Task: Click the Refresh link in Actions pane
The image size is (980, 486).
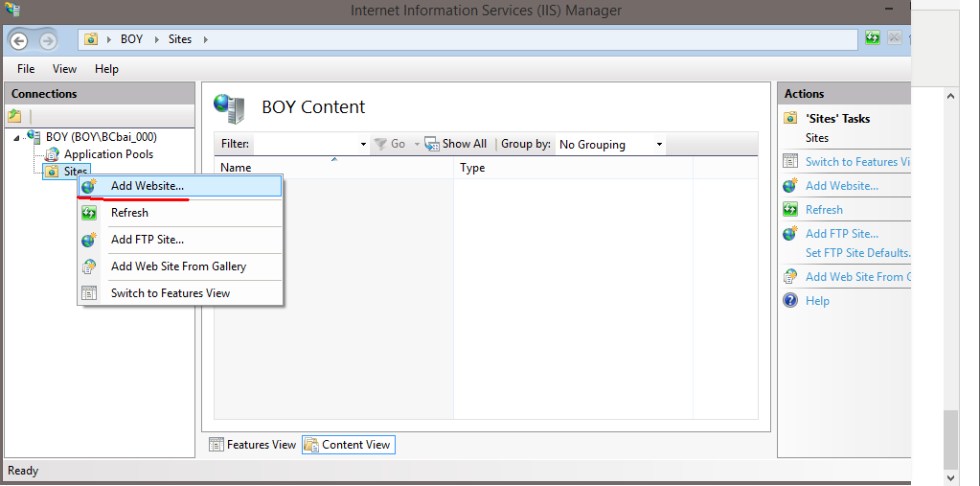Action: (824, 210)
